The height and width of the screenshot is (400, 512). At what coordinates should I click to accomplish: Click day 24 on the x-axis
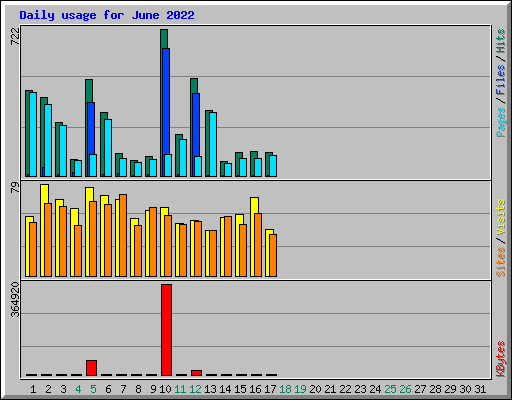coord(375,389)
